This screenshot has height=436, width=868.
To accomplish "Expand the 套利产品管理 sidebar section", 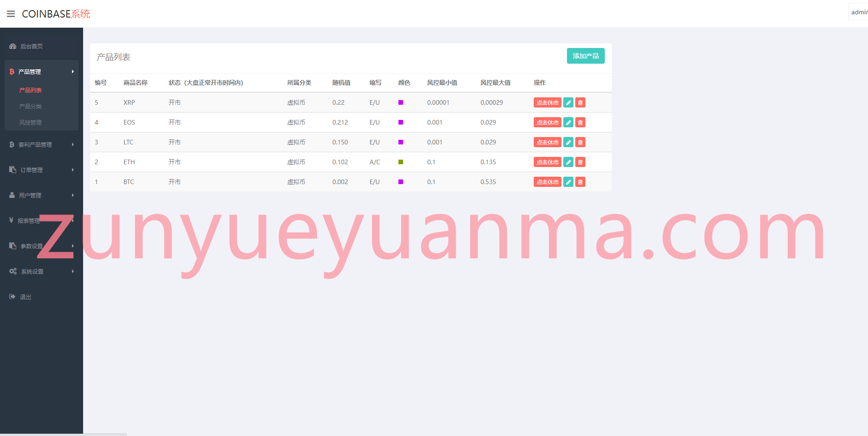I will (x=42, y=144).
